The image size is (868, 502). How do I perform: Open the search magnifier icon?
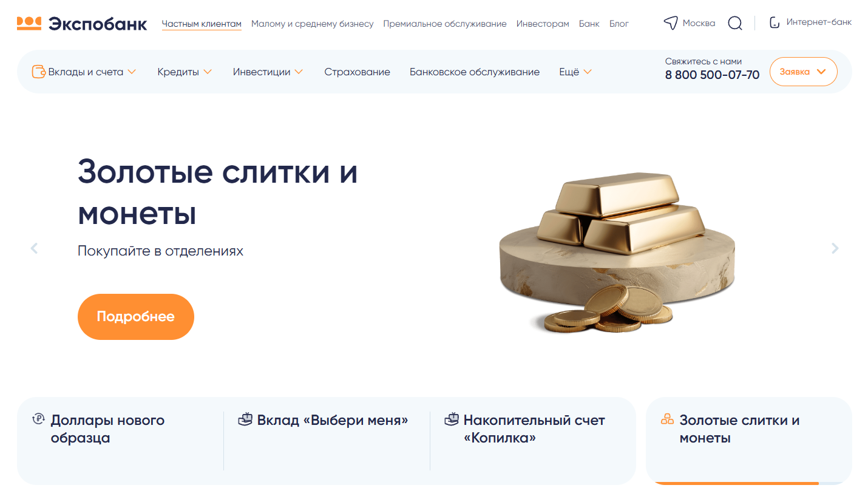(x=735, y=24)
